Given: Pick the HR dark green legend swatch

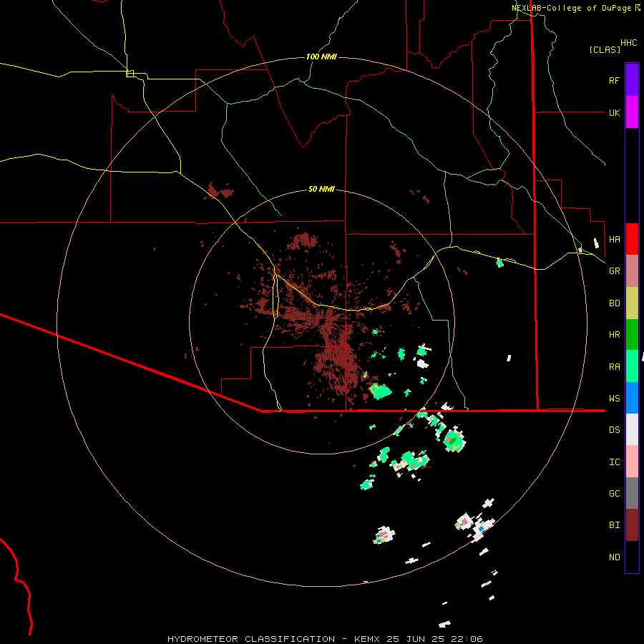Looking at the screenshot, I should pos(632,335).
